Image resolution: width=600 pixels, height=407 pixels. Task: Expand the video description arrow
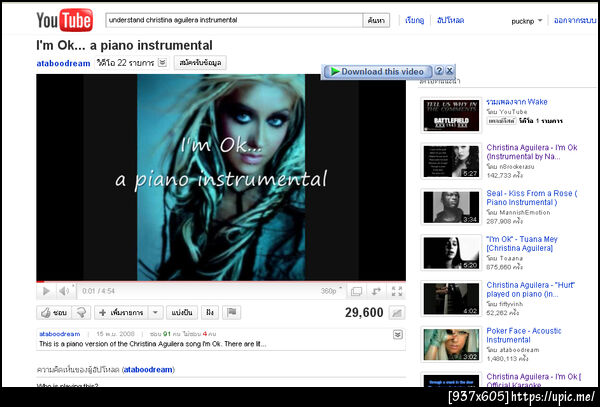tap(398, 335)
